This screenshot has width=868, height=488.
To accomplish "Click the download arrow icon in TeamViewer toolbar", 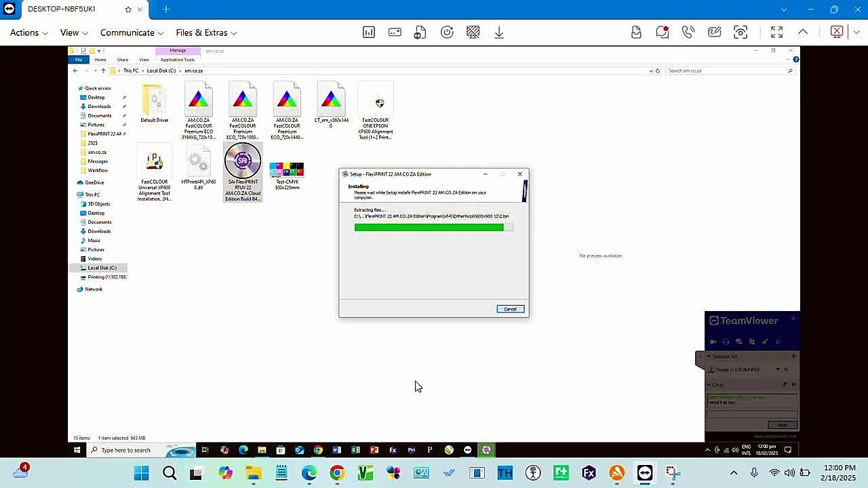I will pyautogui.click(x=499, y=33).
